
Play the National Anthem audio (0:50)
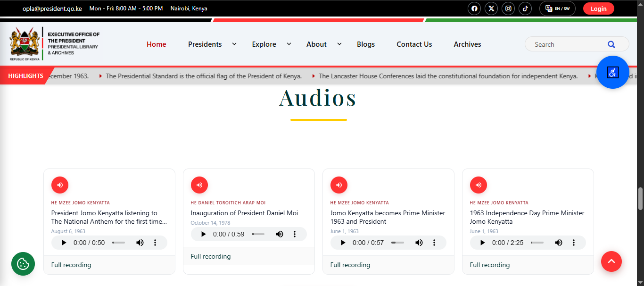click(x=64, y=243)
